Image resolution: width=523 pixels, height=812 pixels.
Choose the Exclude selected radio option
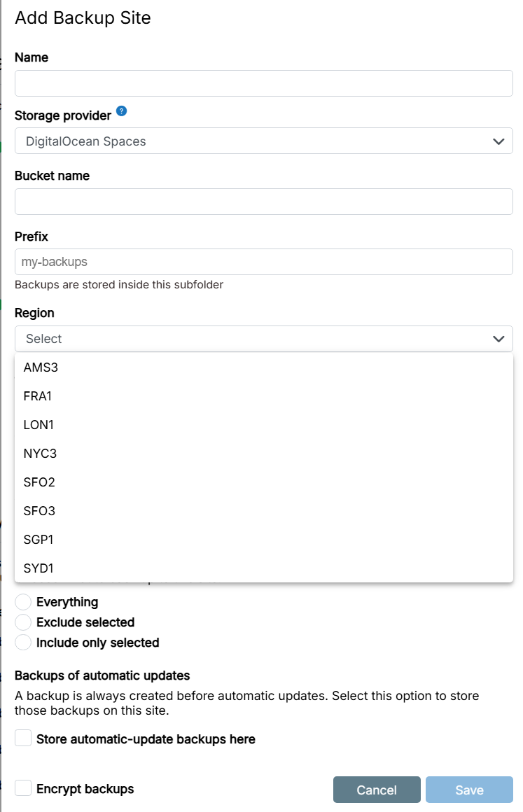(x=24, y=622)
